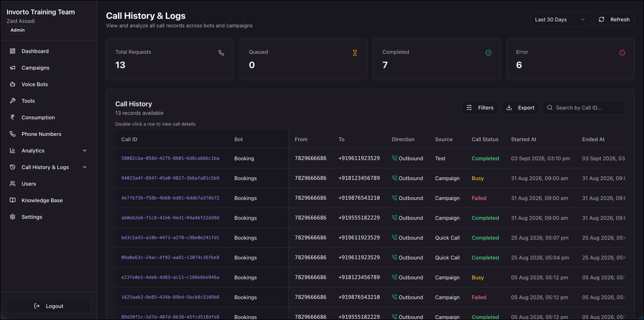Screen dimensions: 644x320
Task: Click outbound phone icon in bd3c5a43 row
Action: pyautogui.click(x=394, y=237)
